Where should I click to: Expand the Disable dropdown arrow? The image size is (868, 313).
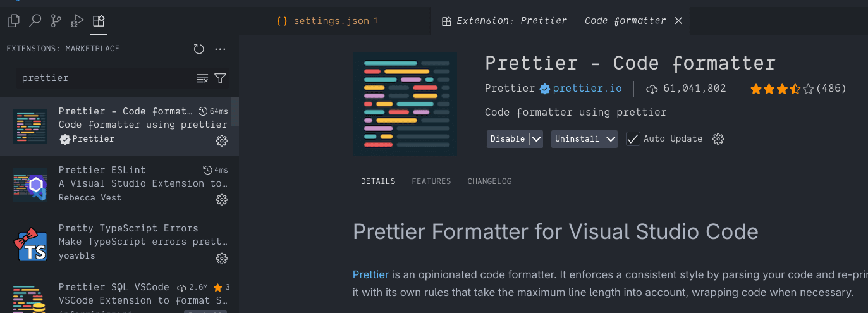click(535, 139)
